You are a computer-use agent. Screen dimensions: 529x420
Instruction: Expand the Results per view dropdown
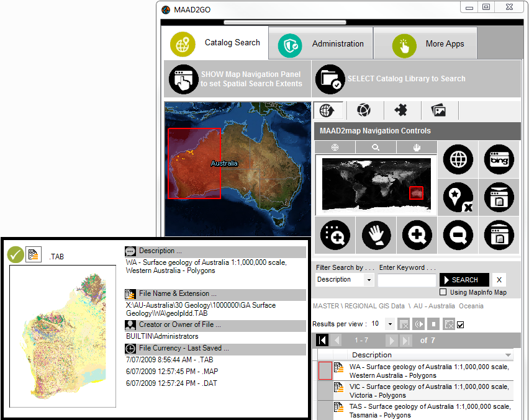coord(389,324)
